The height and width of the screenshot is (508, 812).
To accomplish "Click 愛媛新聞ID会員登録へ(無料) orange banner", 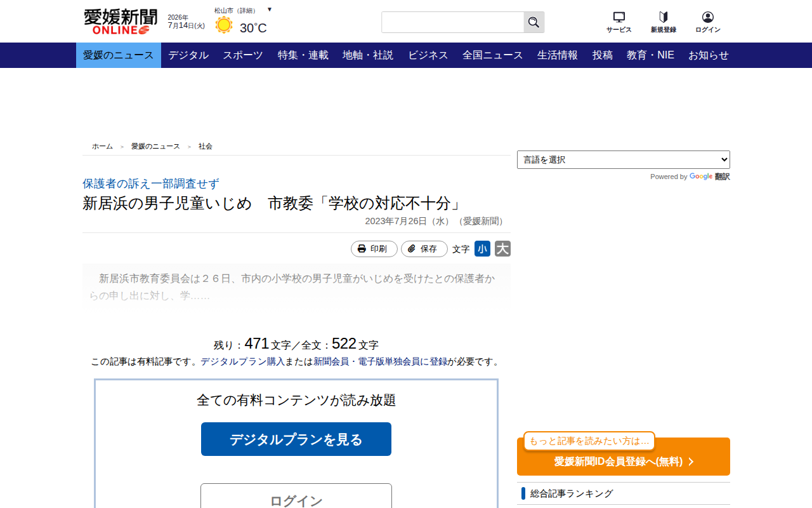I will (x=624, y=457).
